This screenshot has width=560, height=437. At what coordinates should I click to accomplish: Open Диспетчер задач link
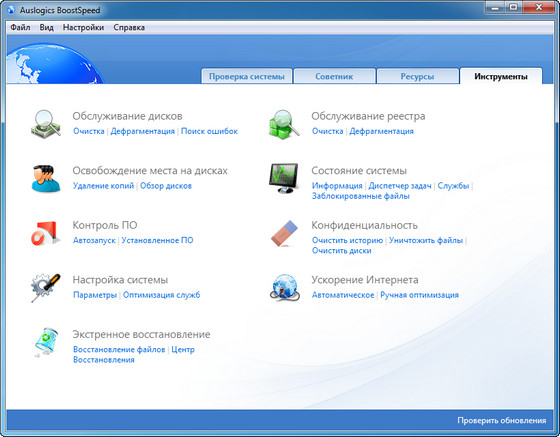tap(400, 186)
